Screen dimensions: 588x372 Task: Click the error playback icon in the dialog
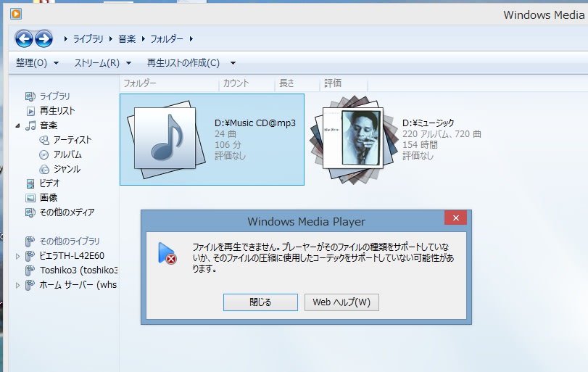tap(167, 253)
